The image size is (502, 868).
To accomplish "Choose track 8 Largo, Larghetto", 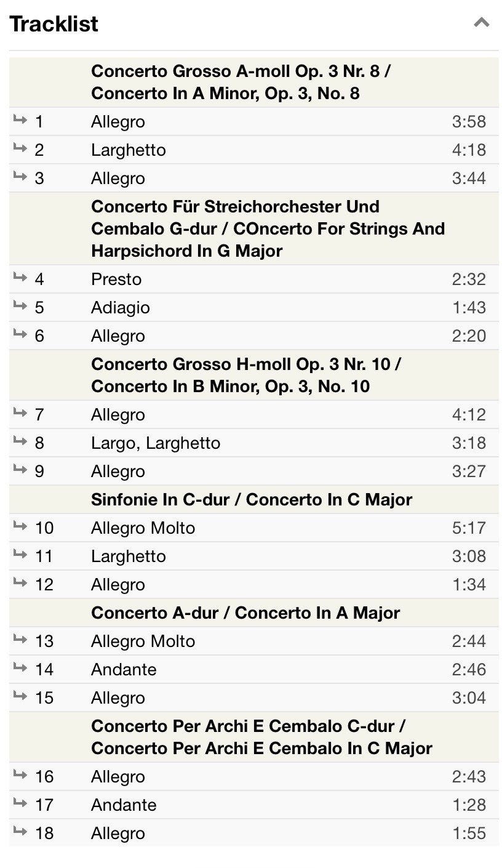I will point(253,443).
